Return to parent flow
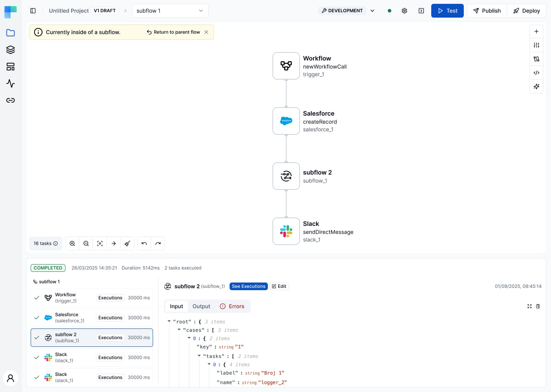Screen dimensions: 551x392 pos(173,32)
